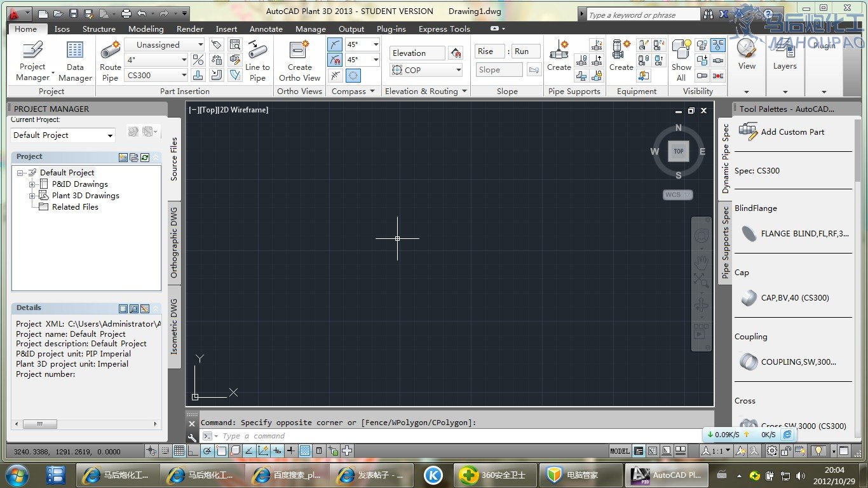Click the pipe elbow bend icon
Image resolution: width=868 pixels, height=488 pixels.
[x=217, y=75]
